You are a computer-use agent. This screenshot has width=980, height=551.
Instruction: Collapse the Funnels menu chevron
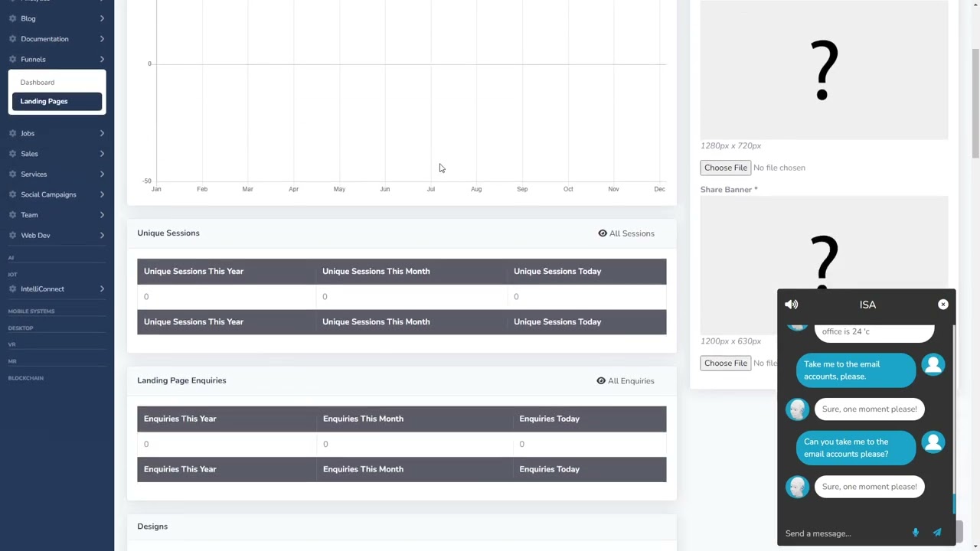point(102,59)
